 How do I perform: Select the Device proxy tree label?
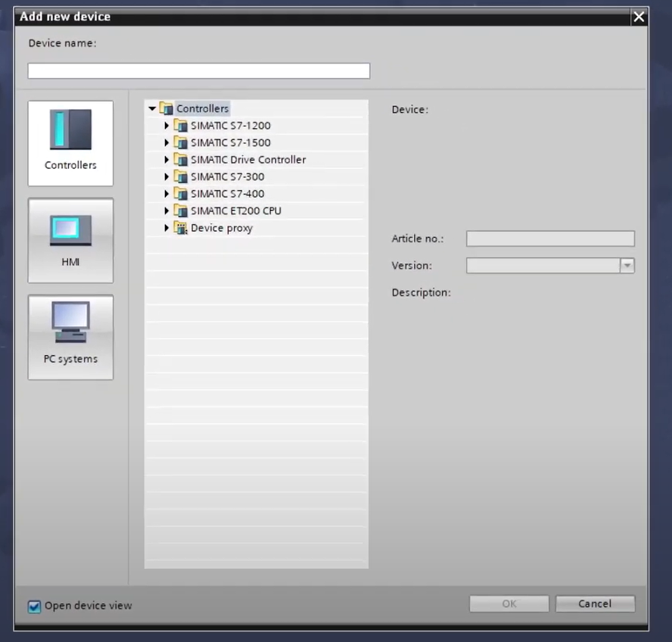[222, 228]
